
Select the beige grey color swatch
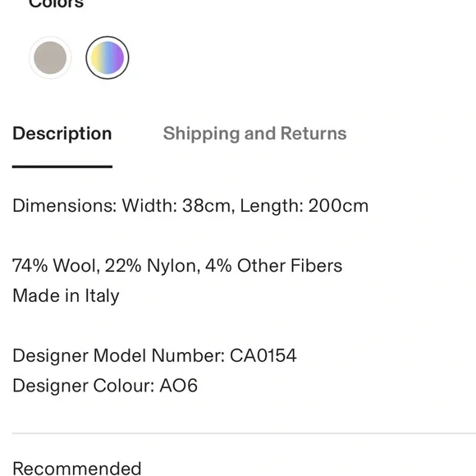click(x=50, y=57)
